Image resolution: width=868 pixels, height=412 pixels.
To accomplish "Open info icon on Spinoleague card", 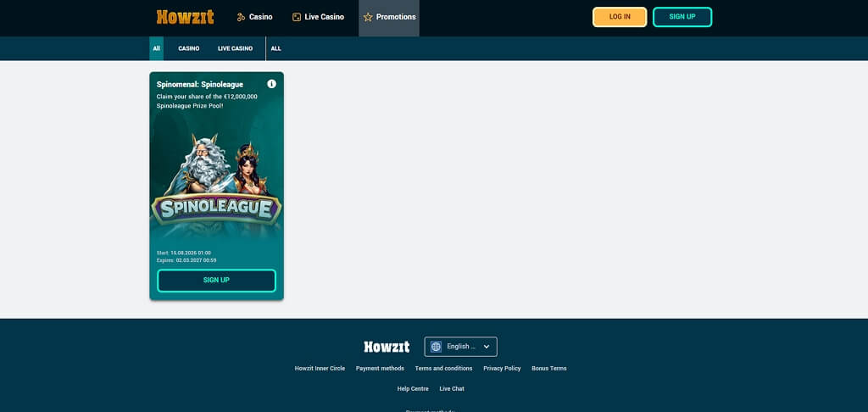I will pos(271,84).
